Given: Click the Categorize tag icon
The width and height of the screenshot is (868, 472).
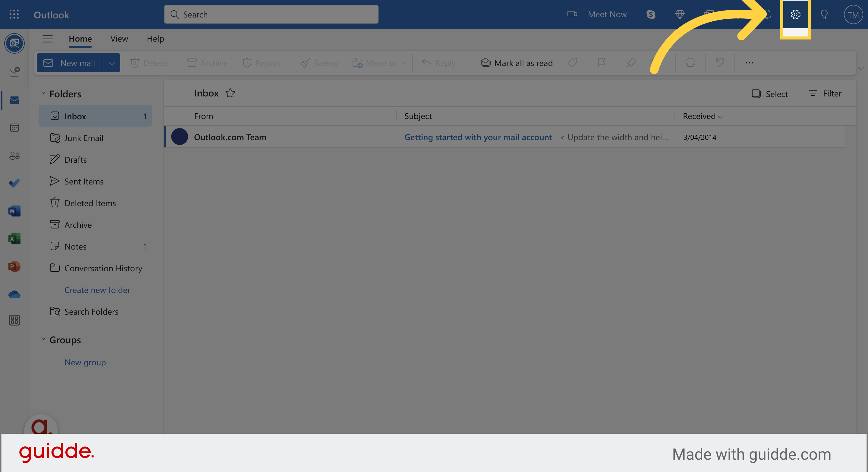Looking at the screenshot, I should coord(572,63).
